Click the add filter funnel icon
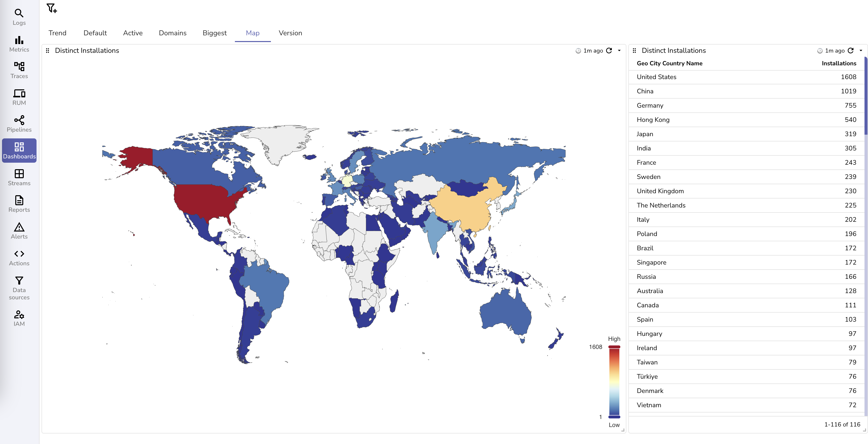Image resolution: width=868 pixels, height=444 pixels. [52, 8]
